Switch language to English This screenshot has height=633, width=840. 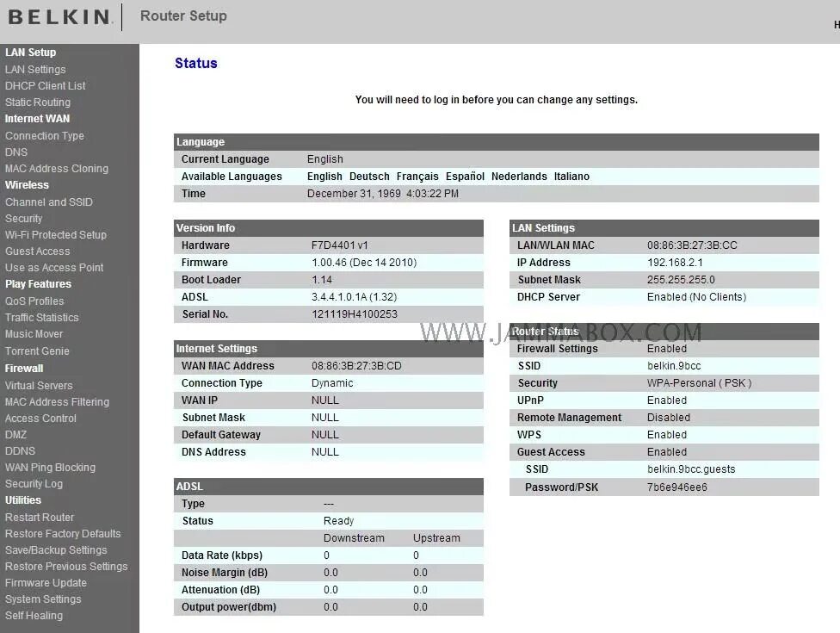click(x=324, y=177)
